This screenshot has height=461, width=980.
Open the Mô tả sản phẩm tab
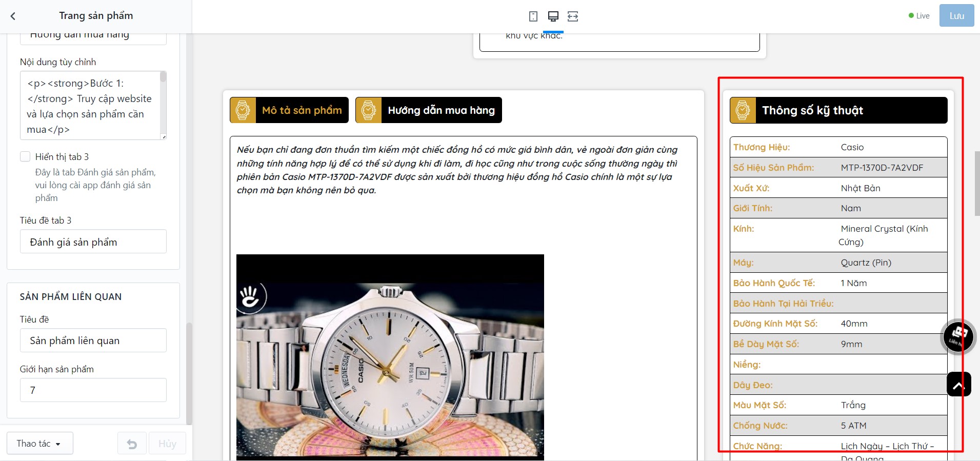(289, 110)
